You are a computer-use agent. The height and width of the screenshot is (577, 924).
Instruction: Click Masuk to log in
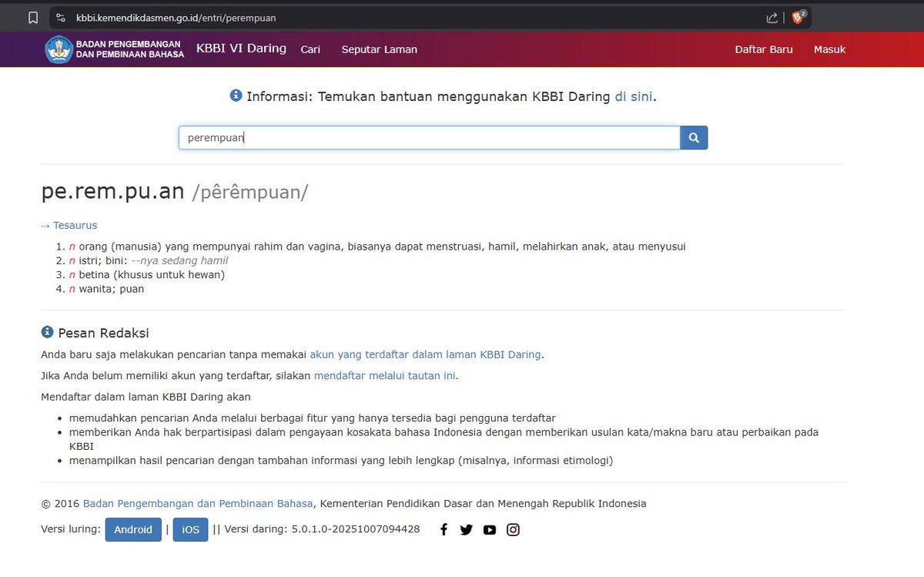point(829,49)
